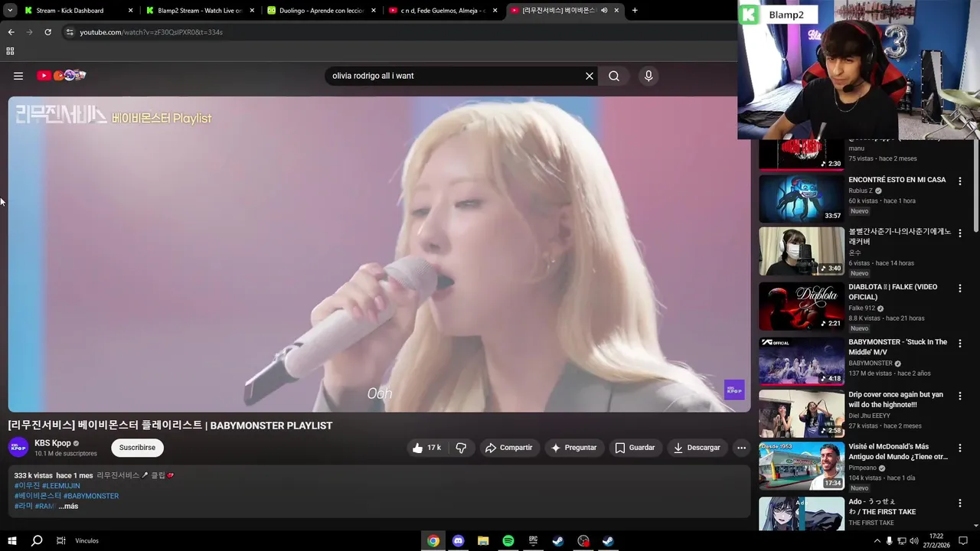Viewport: 980px width, 551px height.
Task: Save the video with Guardar
Action: [635, 448]
